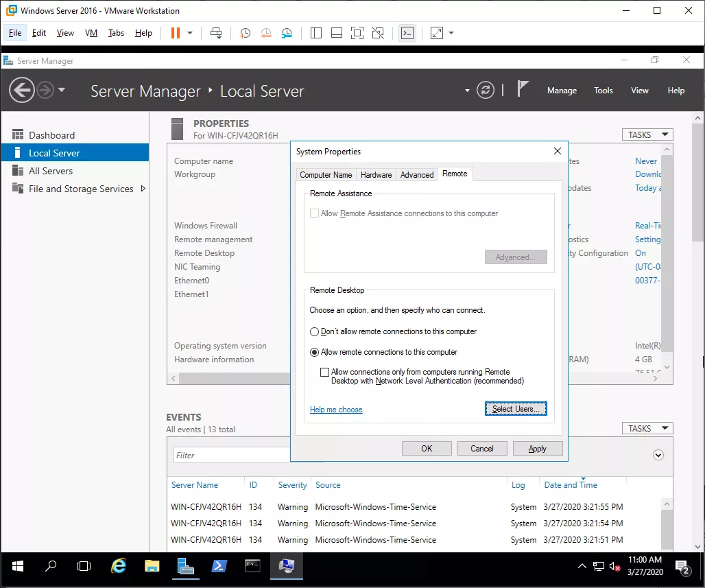Screen dimensions: 705x588
Task: Enable Network Level Authentication checkbox
Action: pyautogui.click(x=324, y=372)
